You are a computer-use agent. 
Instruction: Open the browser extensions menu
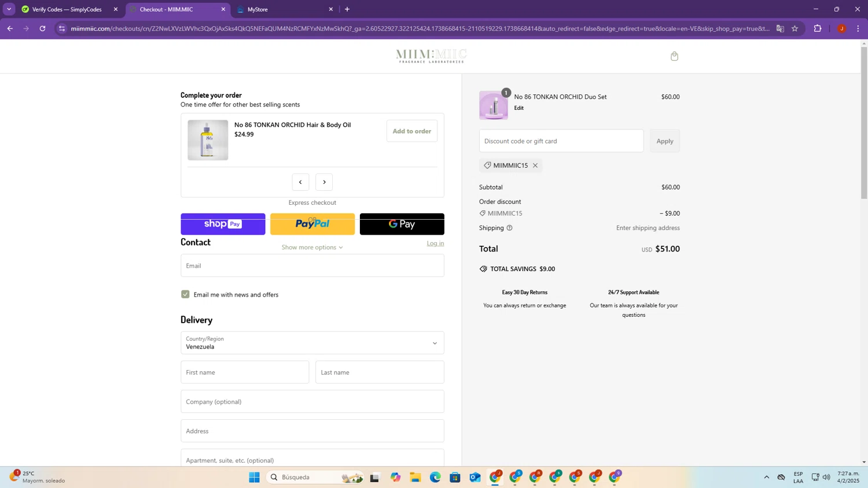coord(818,28)
